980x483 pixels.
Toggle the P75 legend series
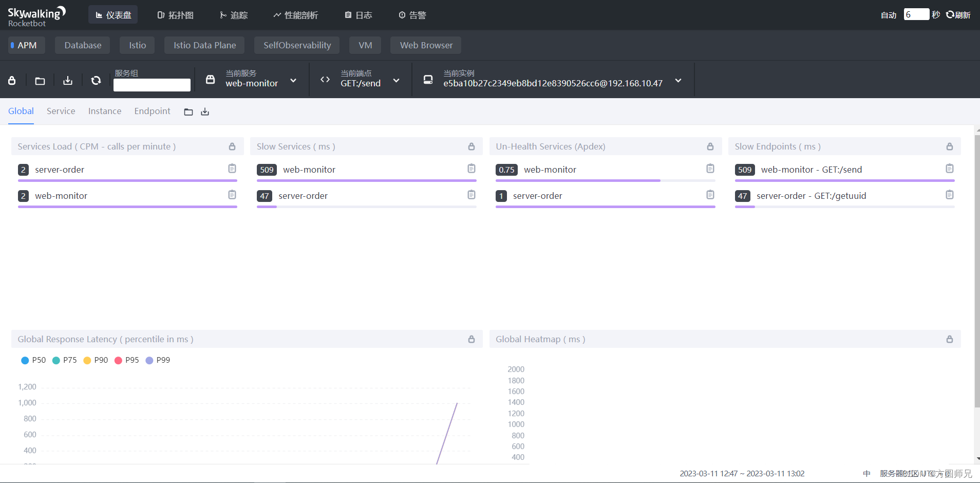tap(65, 360)
